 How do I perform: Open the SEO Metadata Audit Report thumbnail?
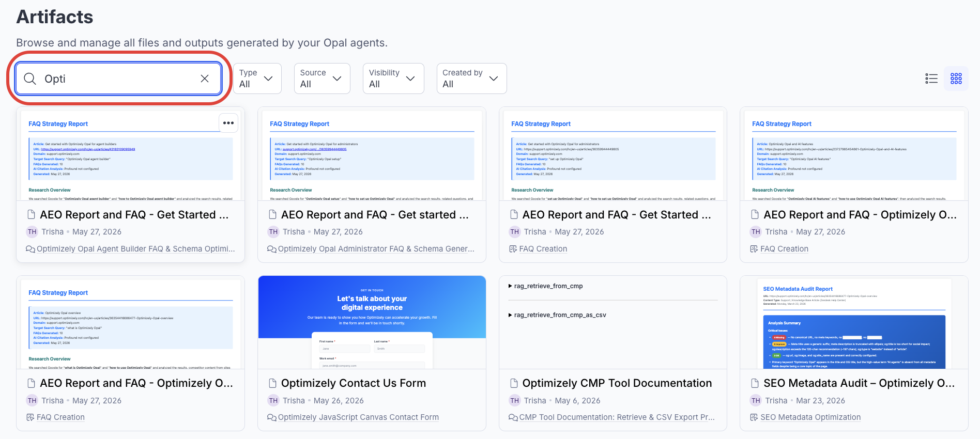(854, 322)
